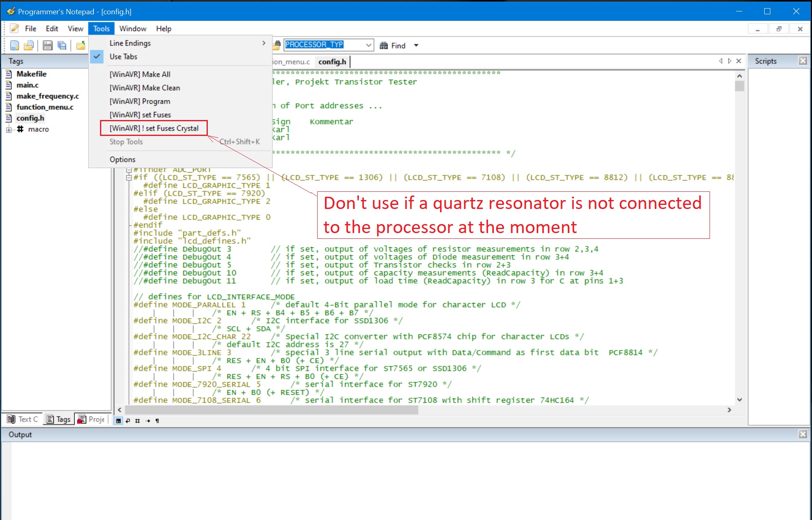Click the '#define MODE_PARALLEL 1' code line

coord(189,305)
